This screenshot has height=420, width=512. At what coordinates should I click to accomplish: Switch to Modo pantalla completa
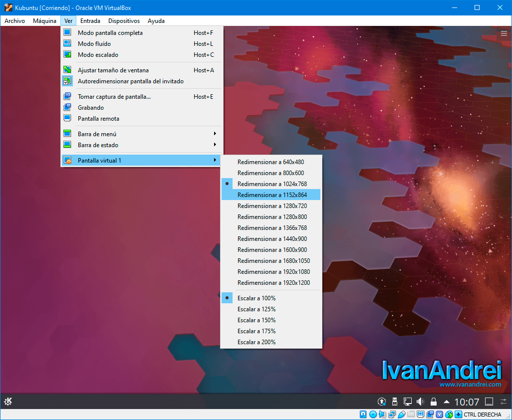[x=142, y=32]
